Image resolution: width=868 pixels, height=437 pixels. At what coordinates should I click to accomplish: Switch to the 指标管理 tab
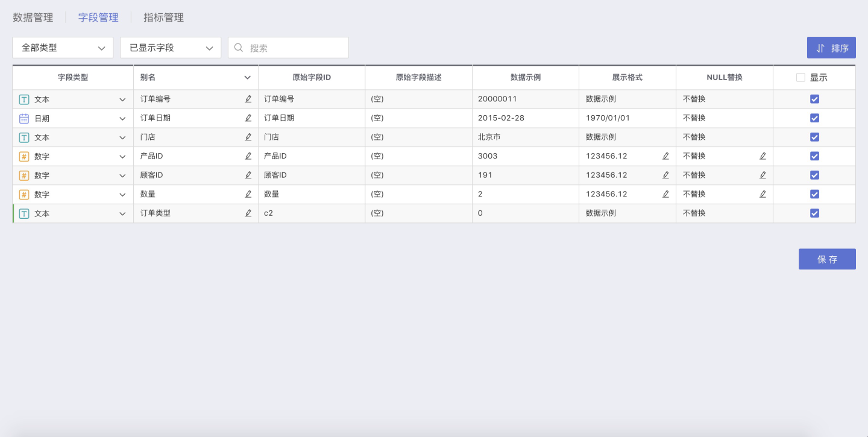163,17
